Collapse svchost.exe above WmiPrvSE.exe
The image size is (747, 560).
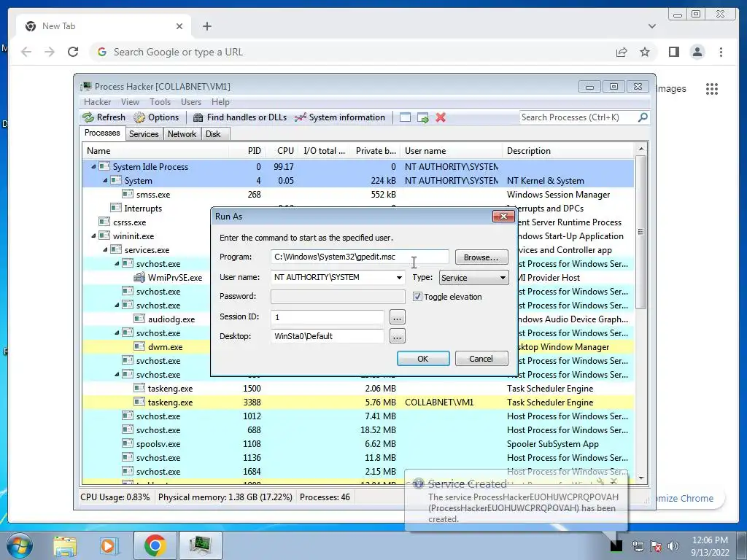[117, 263]
